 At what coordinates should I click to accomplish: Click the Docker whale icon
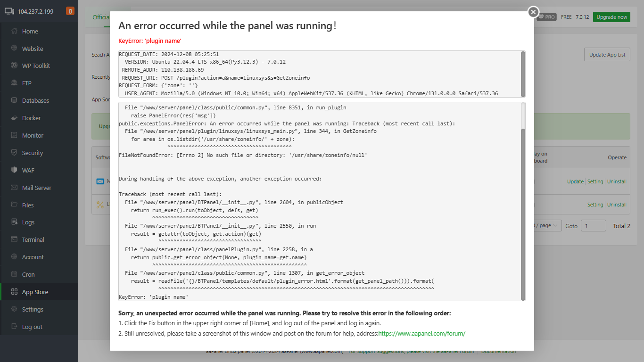click(x=14, y=118)
